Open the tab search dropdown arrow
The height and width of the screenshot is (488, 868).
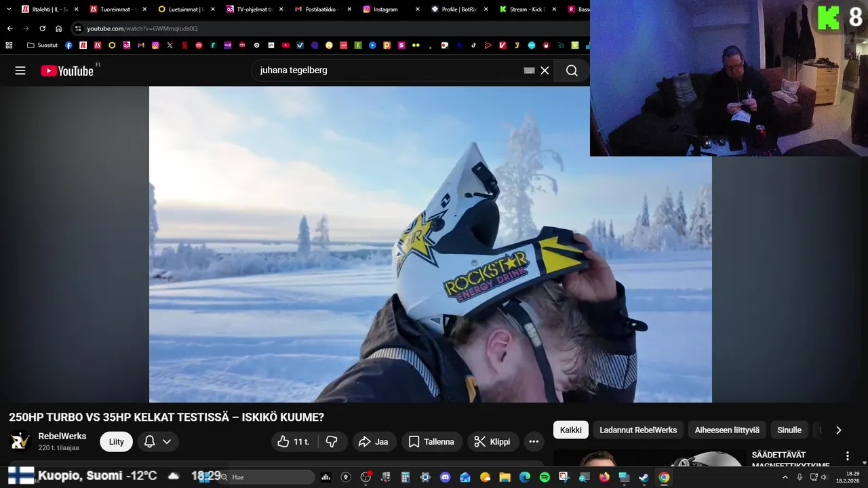pyautogui.click(x=9, y=9)
